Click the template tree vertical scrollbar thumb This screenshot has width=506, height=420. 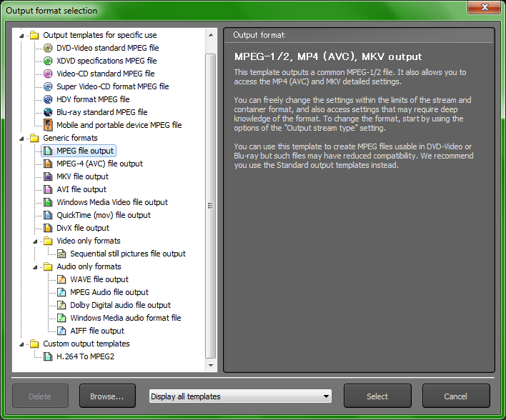pyautogui.click(x=211, y=206)
